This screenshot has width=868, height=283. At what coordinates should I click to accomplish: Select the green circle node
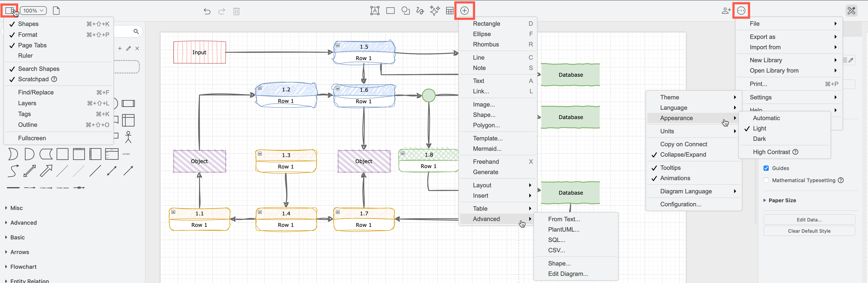[429, 95]
